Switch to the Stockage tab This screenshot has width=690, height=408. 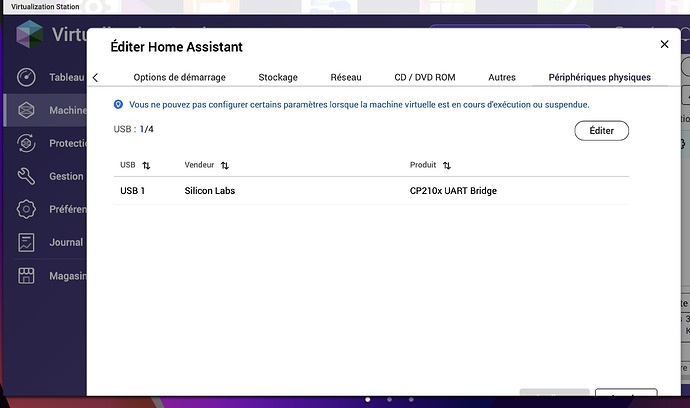pyautogui.click(x=278, y=77)
